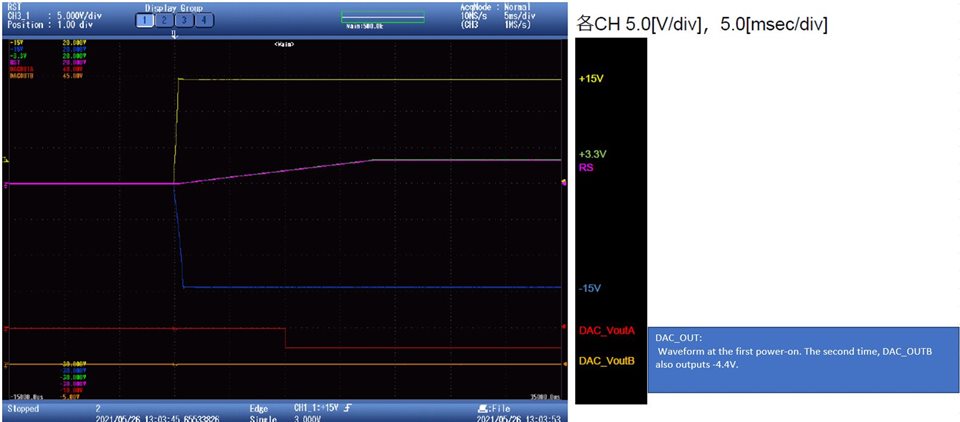Click the rising edge trigger slope icon
960x422 pixels.
(x=348, y=408)
